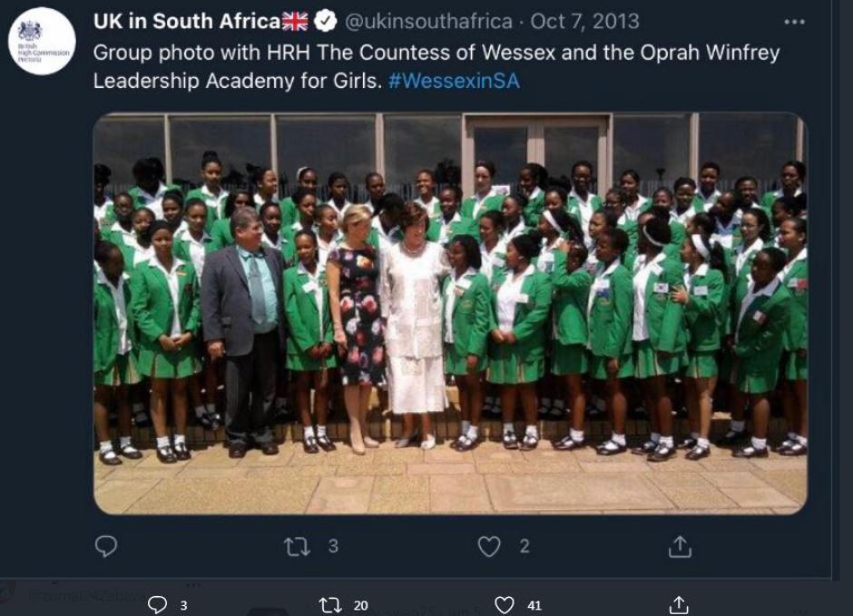The width and height of the screenshot is (853, 616).
Task: Open the three-dot more options menu
Action: tap(794, 22)
